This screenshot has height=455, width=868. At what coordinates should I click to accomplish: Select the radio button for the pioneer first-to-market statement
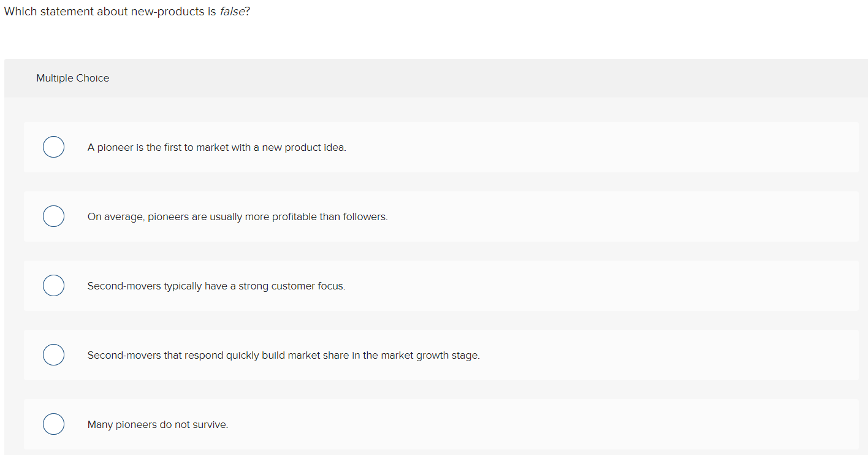[53, 147]
